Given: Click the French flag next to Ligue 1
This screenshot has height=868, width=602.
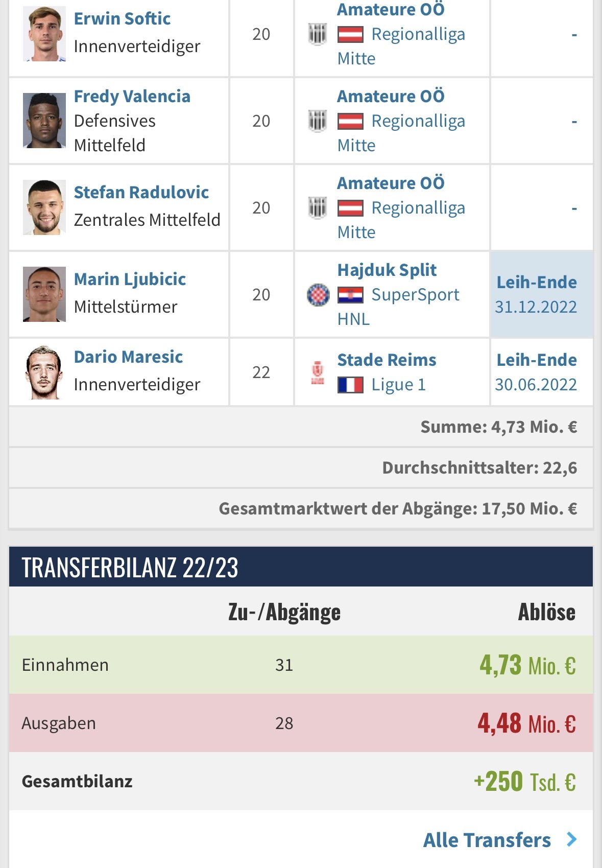Looking at the screenshot, I should click(x=350, y=385).
